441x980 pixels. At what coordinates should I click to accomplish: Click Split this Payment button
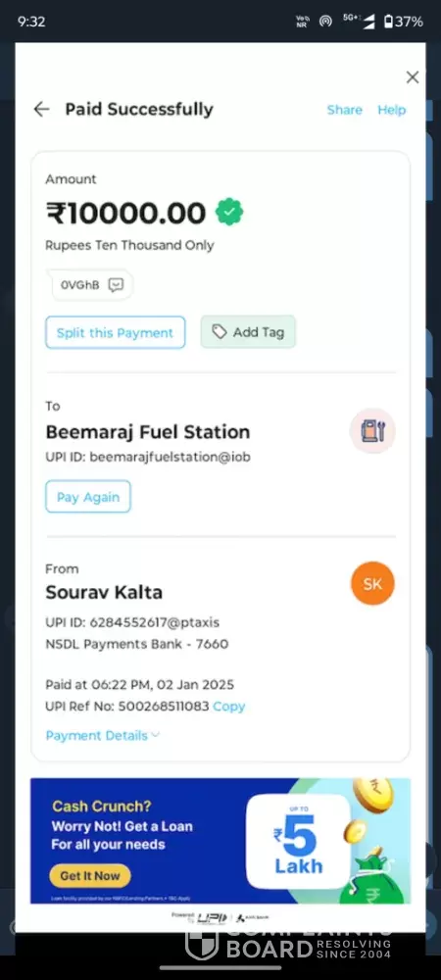(x=115, y=332)
